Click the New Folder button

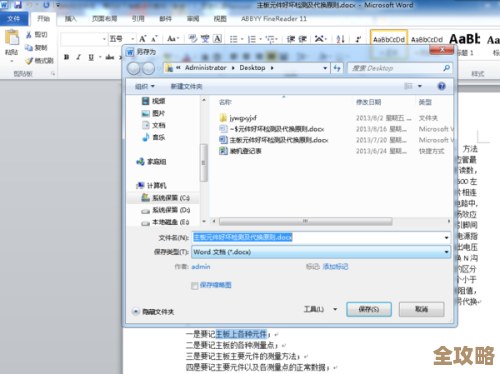pyautogui.click(x=186, y=86)
